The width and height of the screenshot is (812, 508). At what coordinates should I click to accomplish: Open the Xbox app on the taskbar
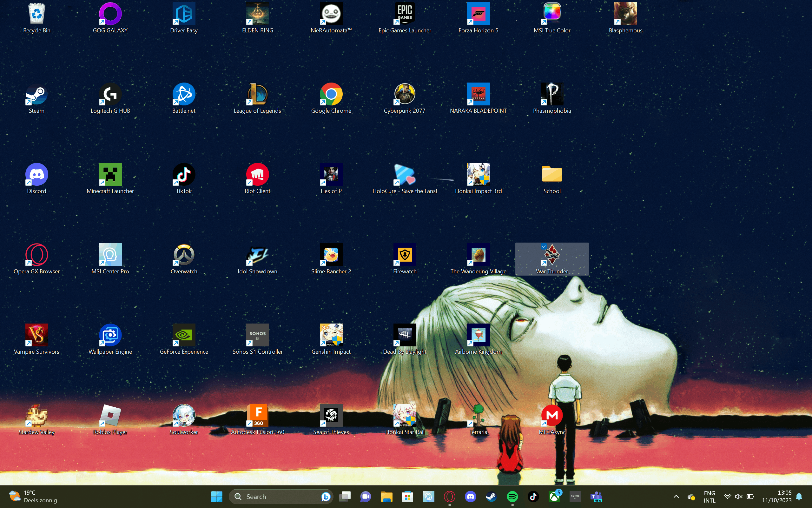554,497
